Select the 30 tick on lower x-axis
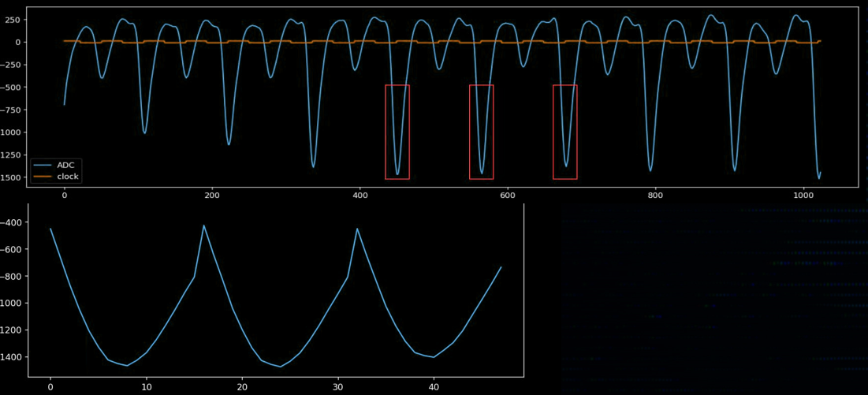The image size is (868, 395). coord(337,387)
